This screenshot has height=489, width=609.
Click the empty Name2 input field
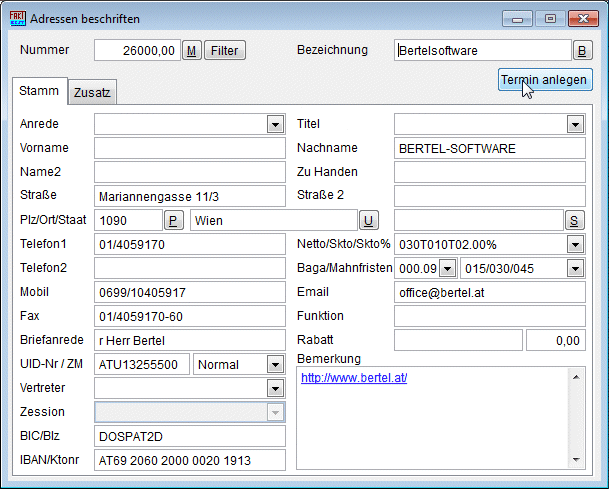click(x=190, y=172)
